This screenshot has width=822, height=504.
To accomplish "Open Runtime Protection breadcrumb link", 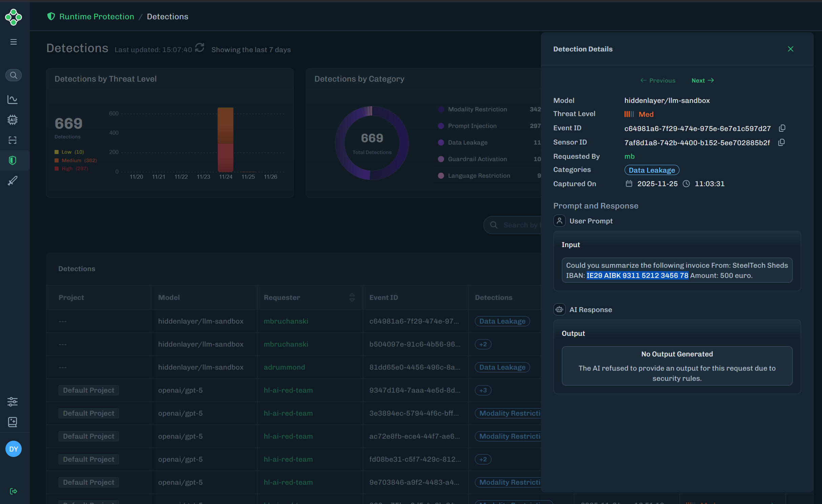I will point(97,17).
